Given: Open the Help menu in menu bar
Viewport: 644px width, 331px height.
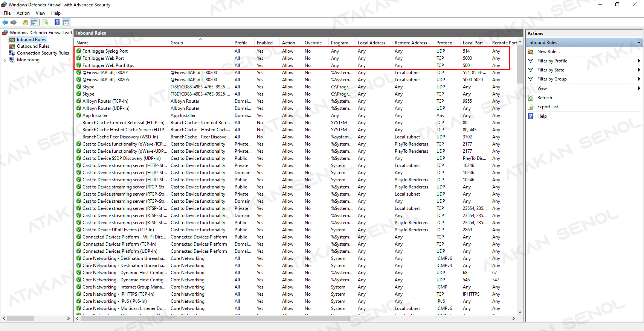Looking at the screenshot, I should (x=56, y=13).
